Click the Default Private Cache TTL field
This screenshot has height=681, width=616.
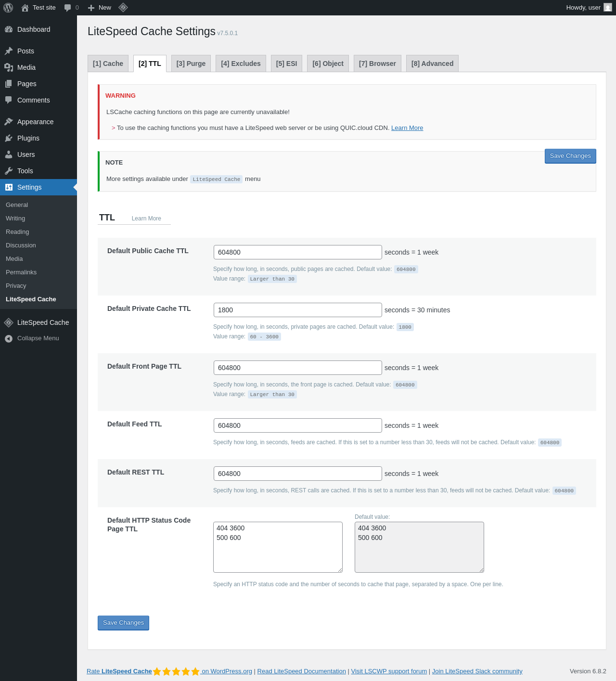pyautogui.click(x=298, y=310)
